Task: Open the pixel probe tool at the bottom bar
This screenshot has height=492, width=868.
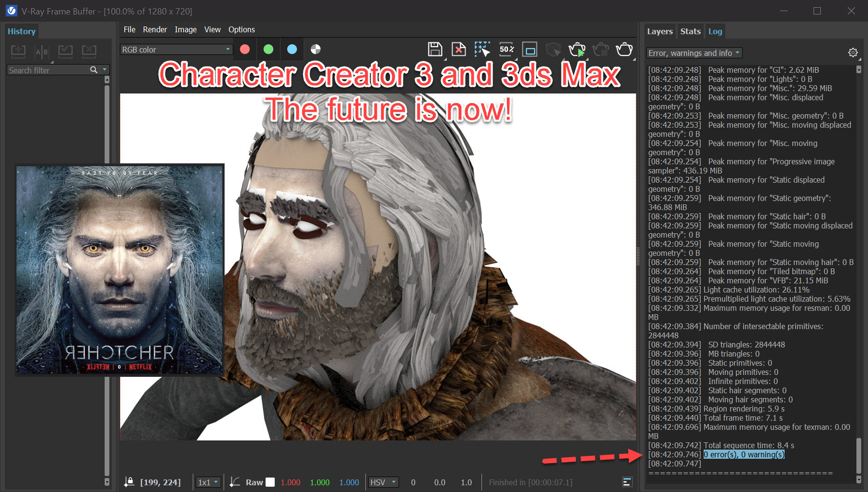Action: (129, 482)
